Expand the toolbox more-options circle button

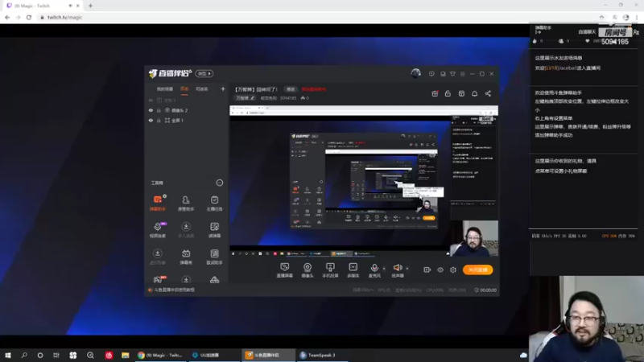point(220,183)
